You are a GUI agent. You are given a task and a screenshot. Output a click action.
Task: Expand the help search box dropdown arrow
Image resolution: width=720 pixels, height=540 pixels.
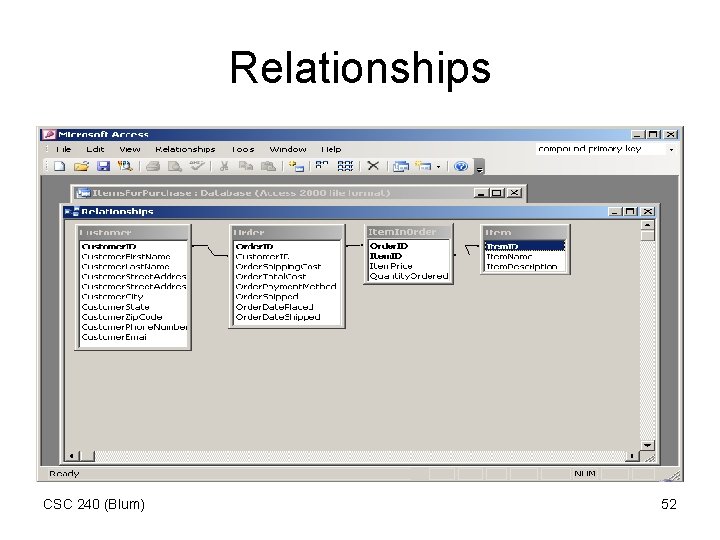point(671,150)
